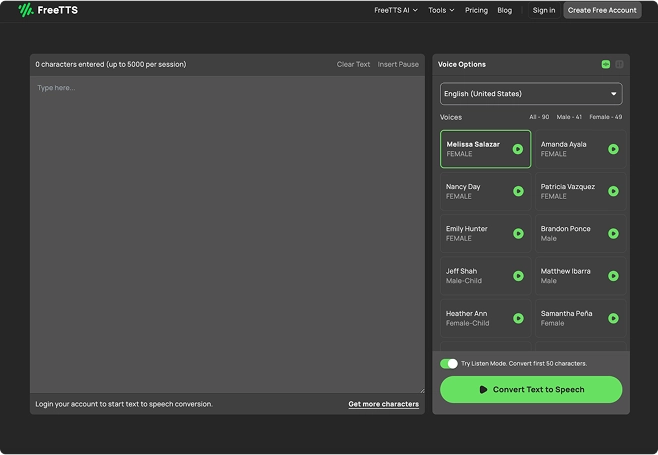Select the Samantha Peña voice card
658x455 pixels.
pyautogui.click(x=580, y=318)
